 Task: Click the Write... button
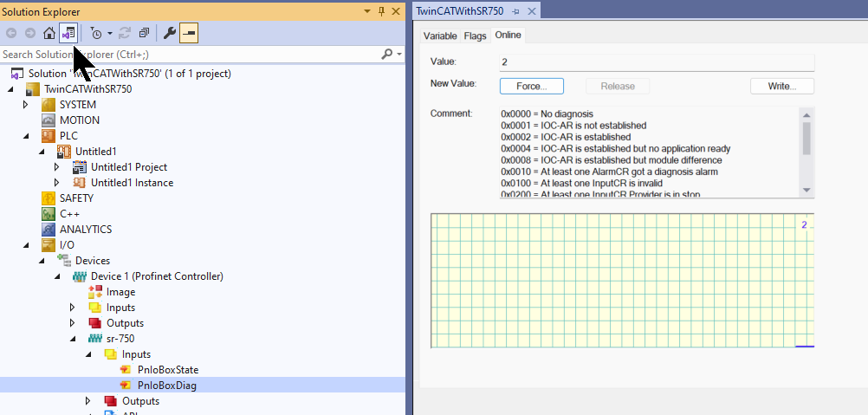782,86
